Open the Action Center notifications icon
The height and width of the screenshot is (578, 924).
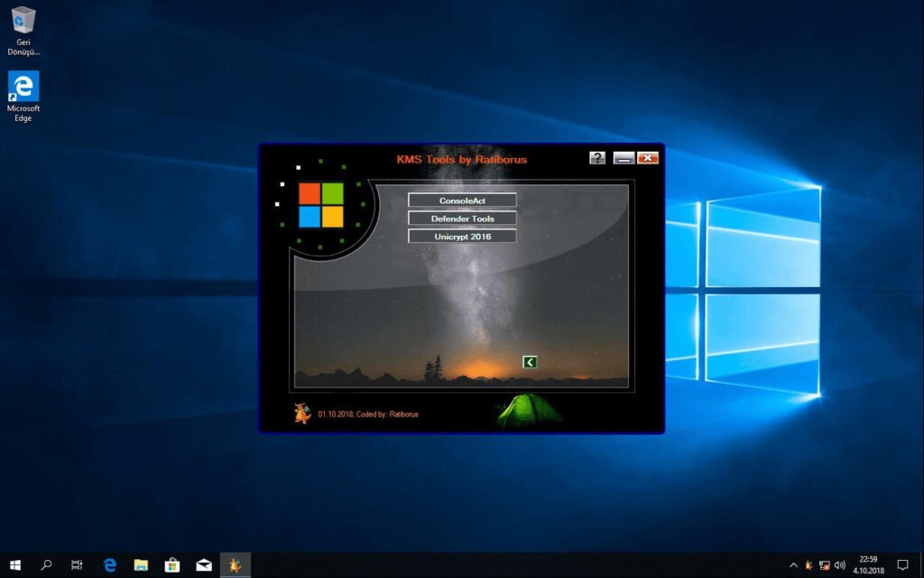coord(902,565)
